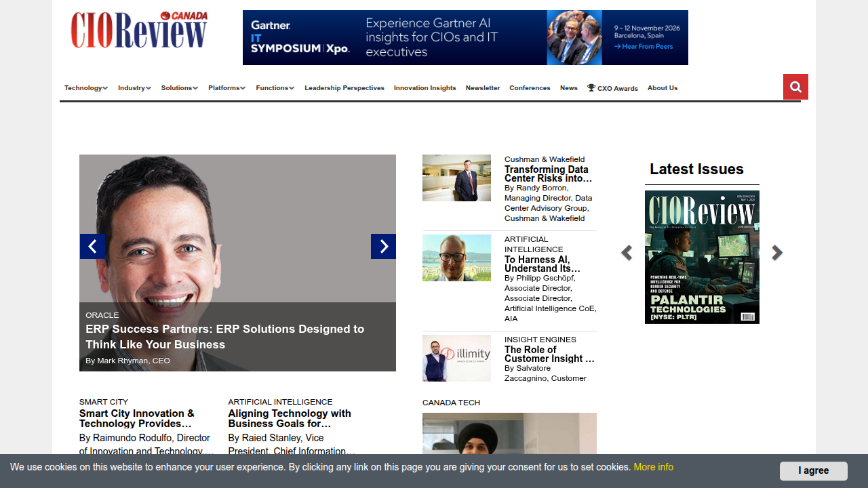The width and height of the screenshot is (868, 488).
Task: Accept cookies with I agree button
Action: pyautogui.click(x=814, y=471)
